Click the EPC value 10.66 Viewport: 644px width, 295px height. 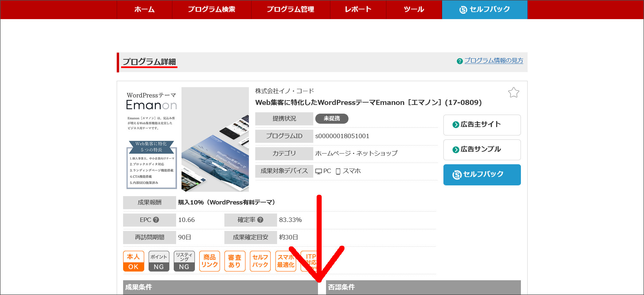pos(186,220)
